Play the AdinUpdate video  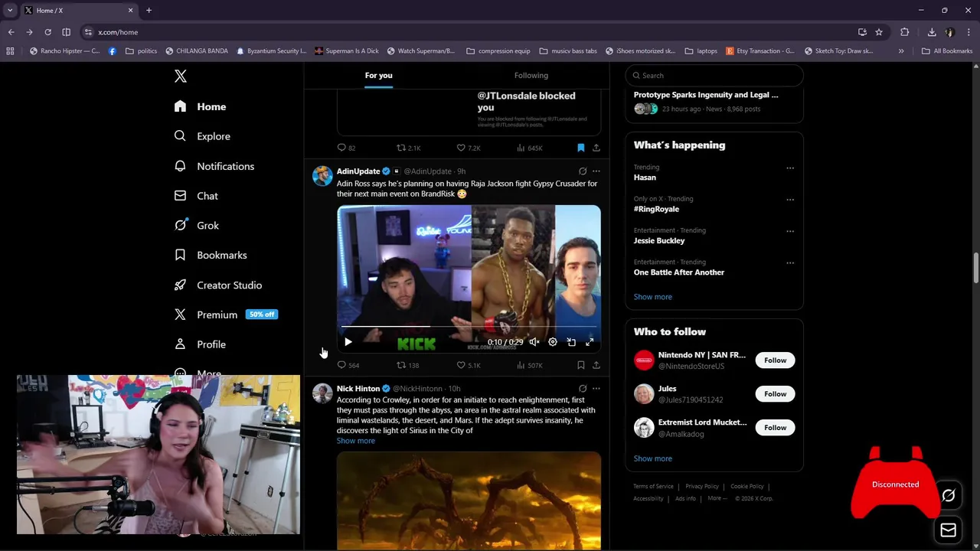point(348,342)
